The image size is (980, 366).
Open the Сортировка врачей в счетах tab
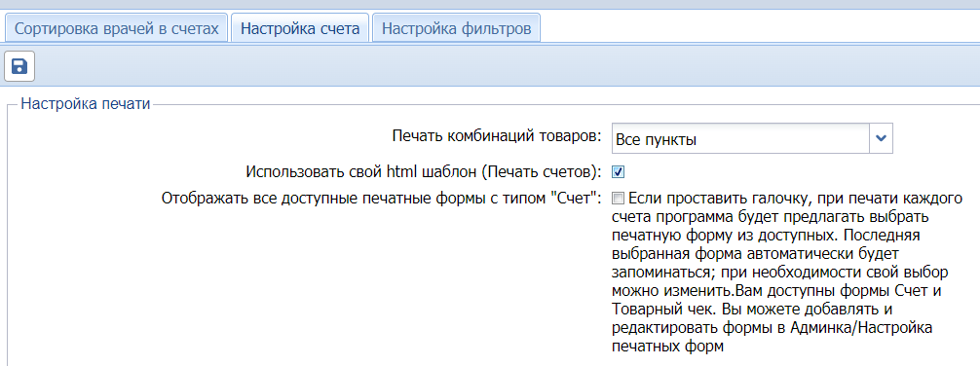[x=116, y=28]
